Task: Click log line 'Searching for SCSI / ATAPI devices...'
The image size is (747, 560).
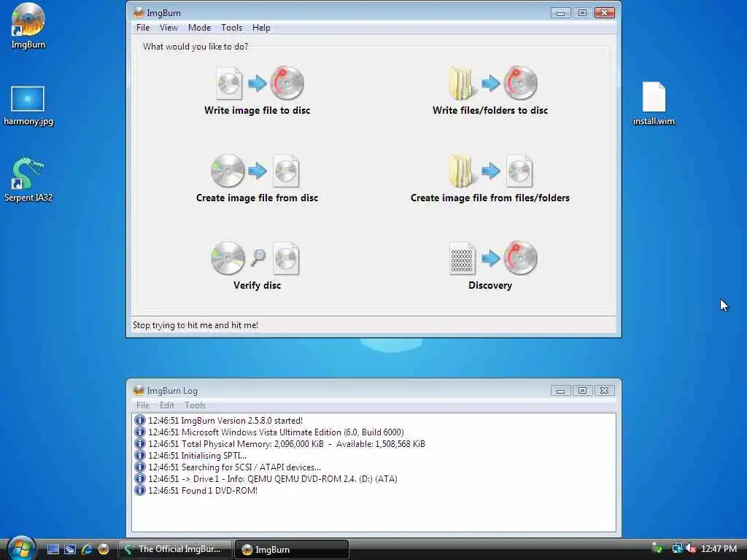Action: coord(234,467)
